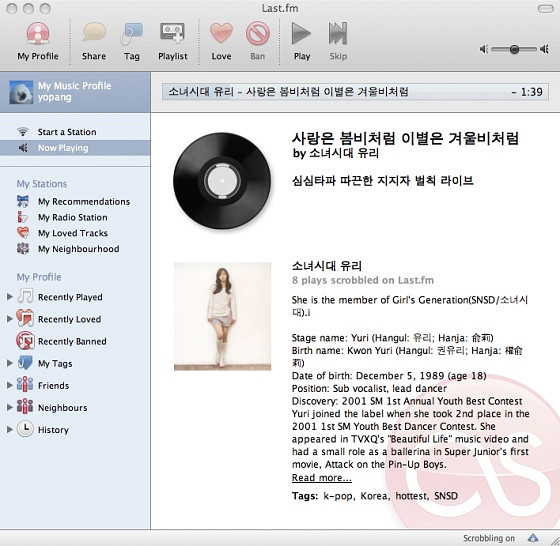Click the Tag toolbar icon
The width and height of the screenshot is (560, 546).
[131, 34]
